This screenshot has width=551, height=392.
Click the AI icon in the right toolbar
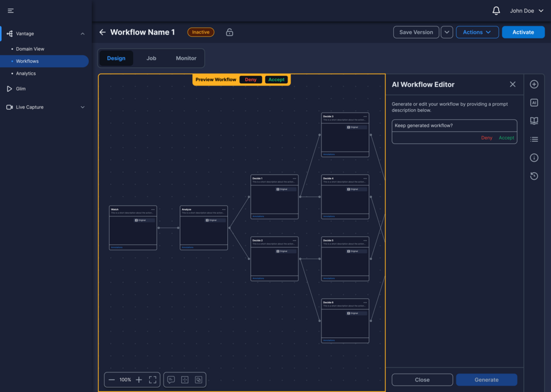[x=534, y=102]
